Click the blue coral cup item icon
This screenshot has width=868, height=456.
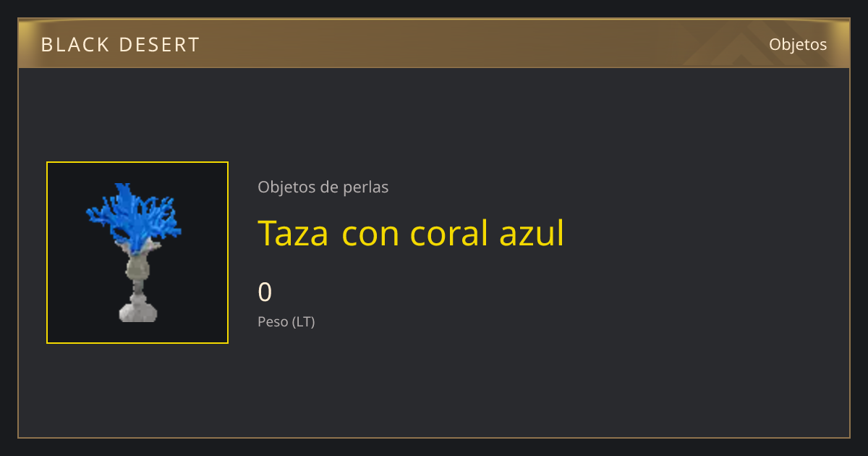click(x=137, y=253)
